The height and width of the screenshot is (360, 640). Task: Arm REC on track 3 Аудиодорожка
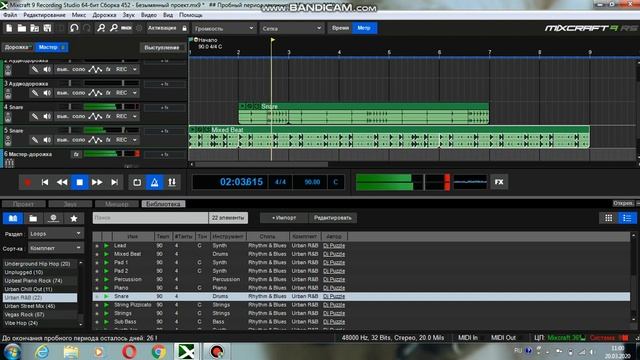[x=121, y=93]
